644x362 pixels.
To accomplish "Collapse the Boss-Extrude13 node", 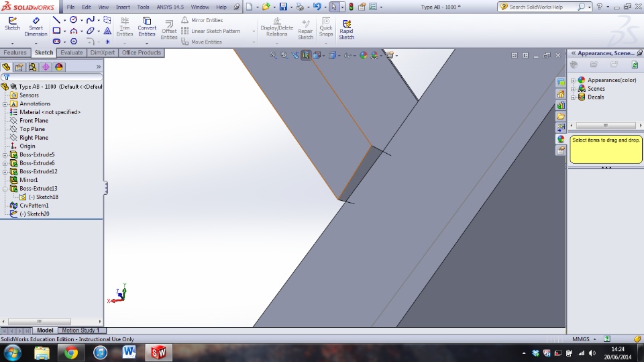I will coord(5,189).
